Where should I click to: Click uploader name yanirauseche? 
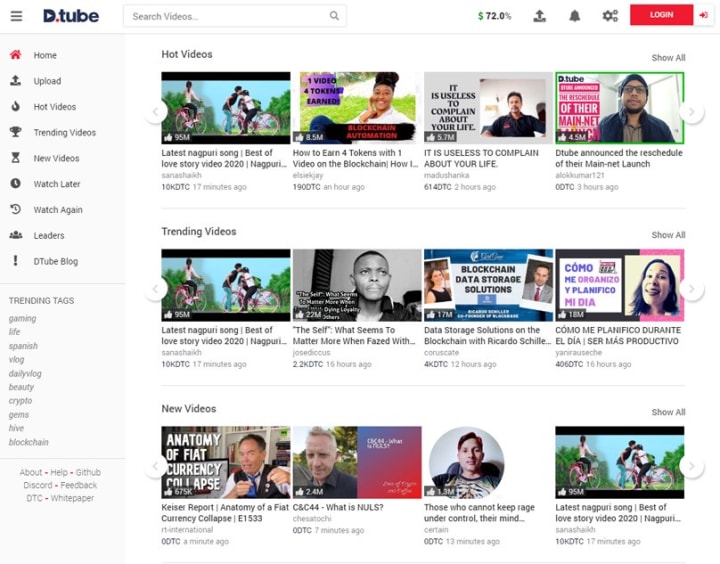578,352
